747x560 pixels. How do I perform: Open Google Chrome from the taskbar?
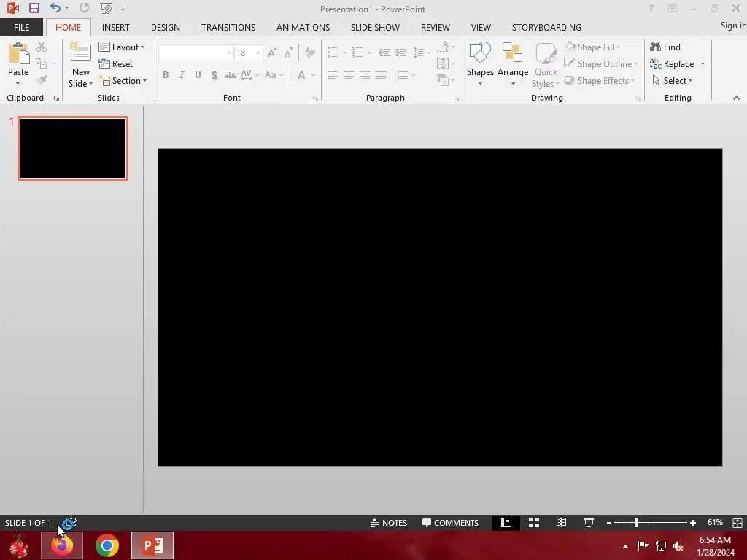pyautogui.click(x=107, y=545)
